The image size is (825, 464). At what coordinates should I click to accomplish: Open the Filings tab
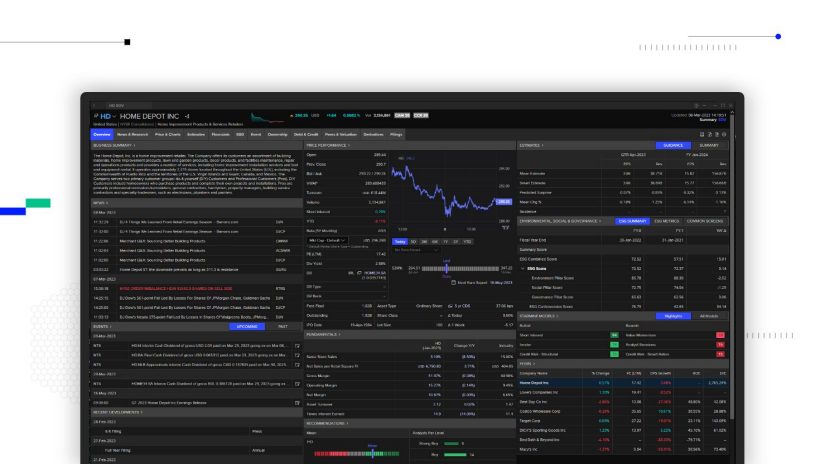[396, 135]
